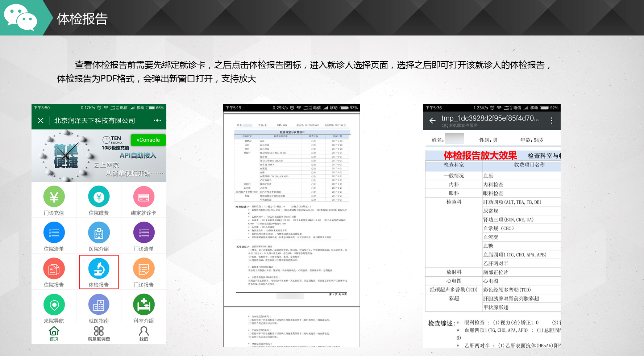Image resolution: width=644 pixels, height=356 pixels.
Task: Click the tmp_1dc3928d2f95ef85f4d70 file title
Action: coord(490,118)
